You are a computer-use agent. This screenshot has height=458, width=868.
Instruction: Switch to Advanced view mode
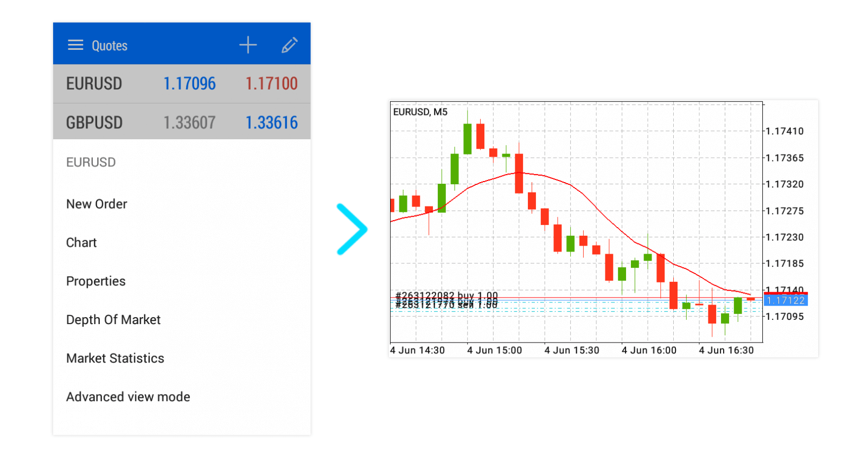pyautogui.click(x=128, y=397)
